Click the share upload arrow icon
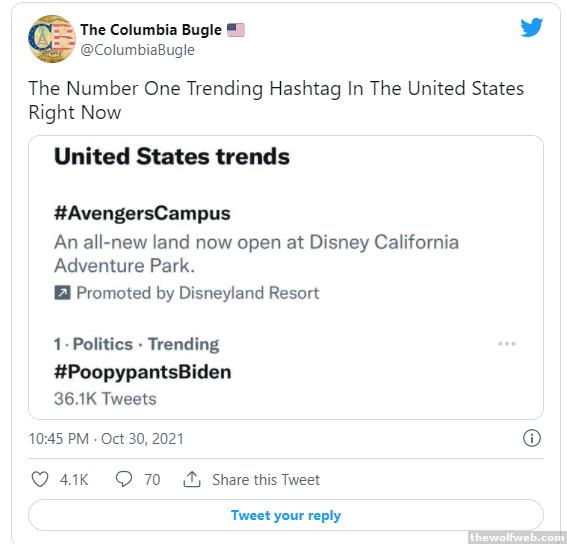Screen dimensions: 567x544 pos(192,479)
